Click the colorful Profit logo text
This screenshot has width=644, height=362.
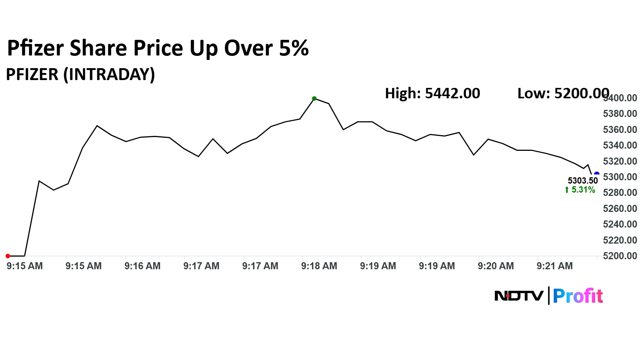pos(578,296)
